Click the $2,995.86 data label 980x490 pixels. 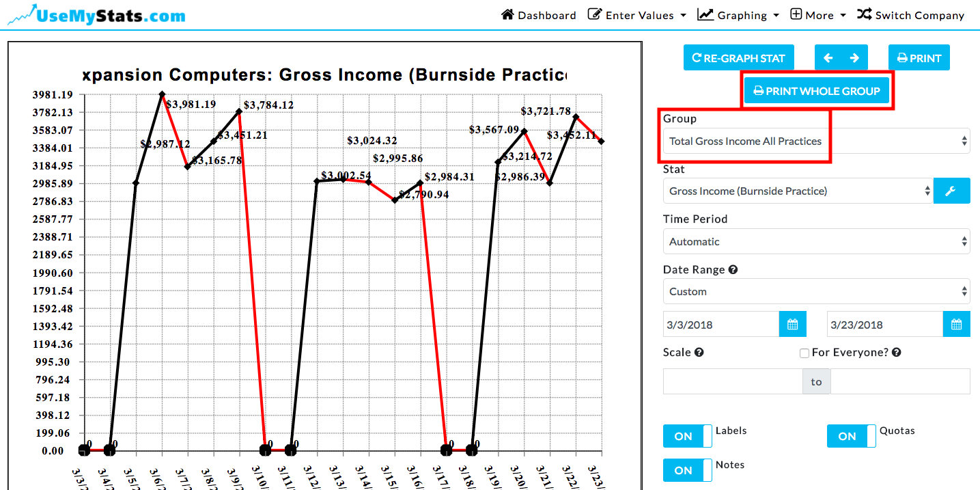pyautogui.click(x=398, y=158)
